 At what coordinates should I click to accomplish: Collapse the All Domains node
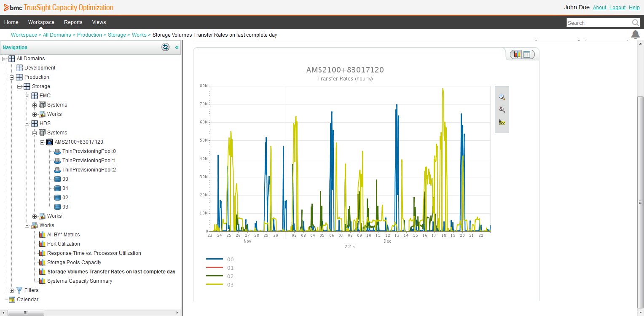[4, 59]
